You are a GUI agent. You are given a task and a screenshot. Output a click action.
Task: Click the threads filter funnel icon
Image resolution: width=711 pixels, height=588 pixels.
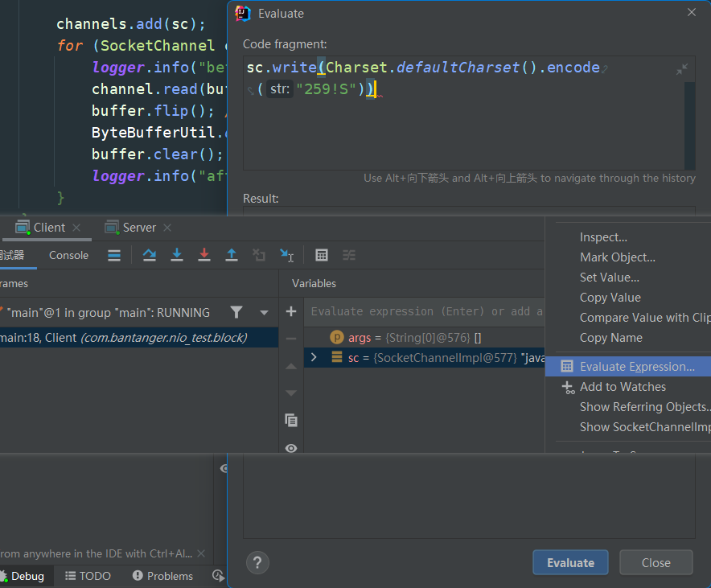click(236, 312)
